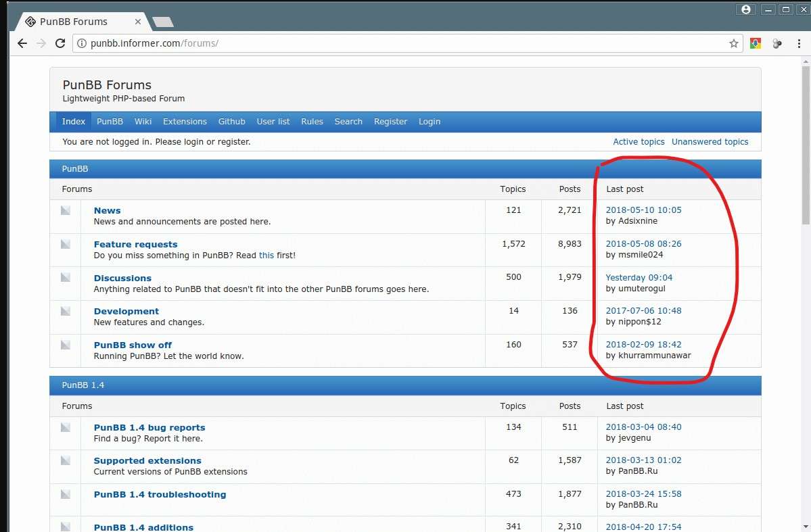The height and width of the screenshot is (532, 811).
Task: Reload the page with refresh icon
Action: point(60,43)
